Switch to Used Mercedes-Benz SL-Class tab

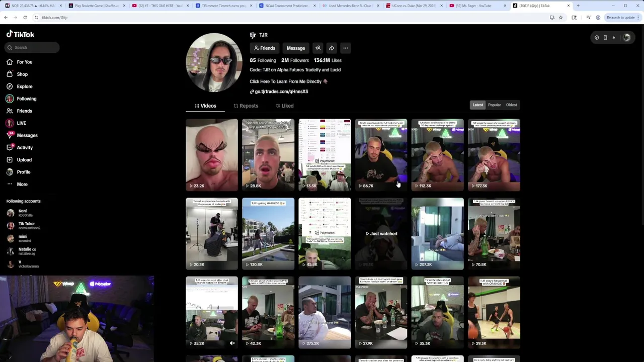[x=350, y=6]
